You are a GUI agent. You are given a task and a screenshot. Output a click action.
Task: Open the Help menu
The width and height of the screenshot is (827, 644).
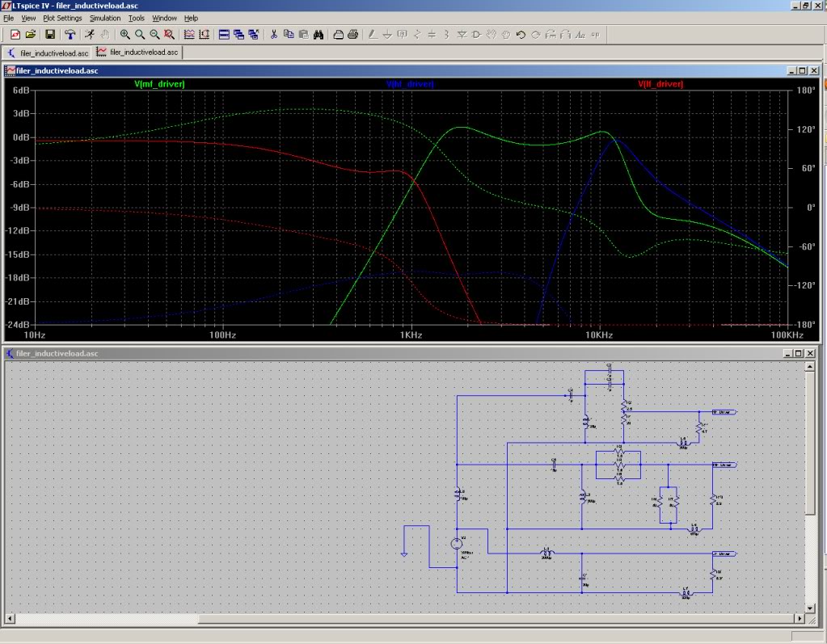coord(191,18)
